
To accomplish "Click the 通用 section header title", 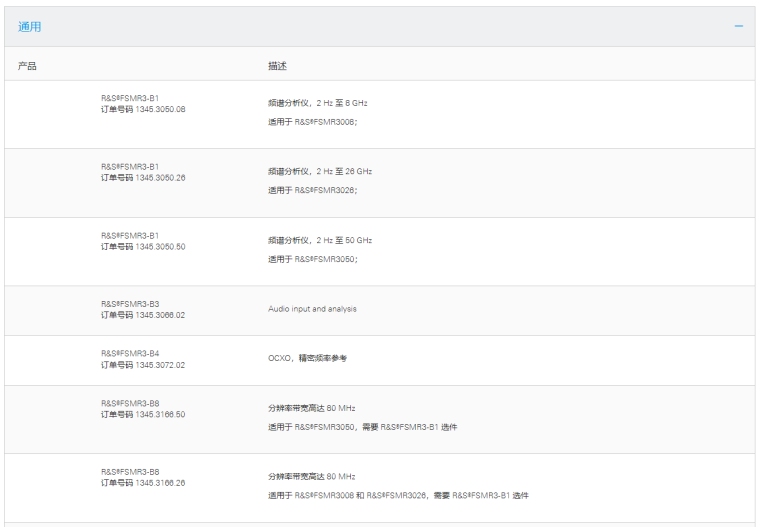I will click(30, 26).
